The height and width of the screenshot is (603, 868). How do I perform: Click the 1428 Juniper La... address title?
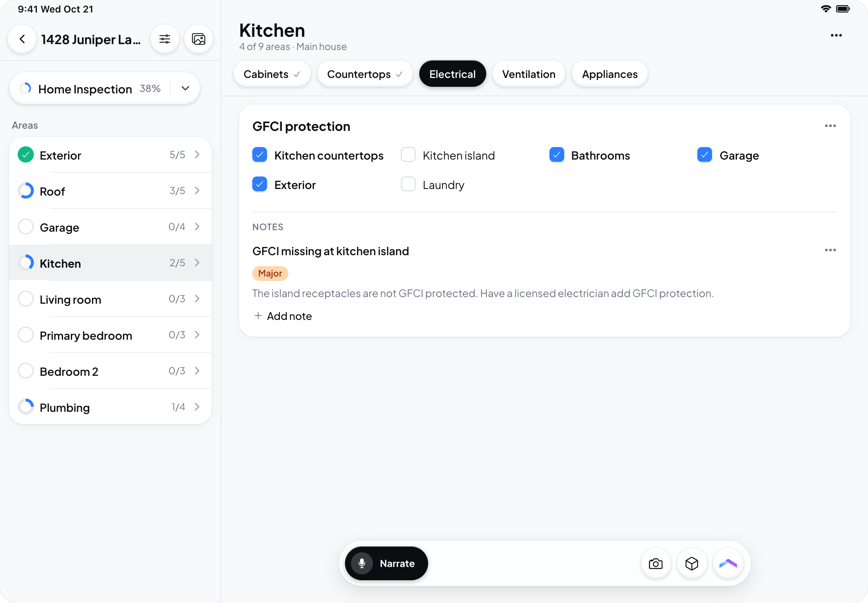(x=91, y=39)
